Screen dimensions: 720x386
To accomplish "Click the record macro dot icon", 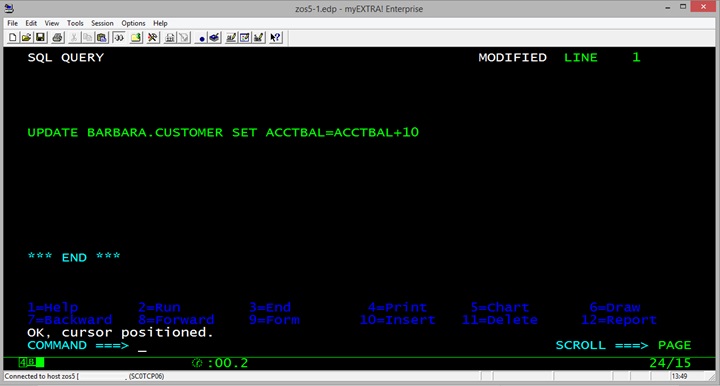I will (201, 38).
